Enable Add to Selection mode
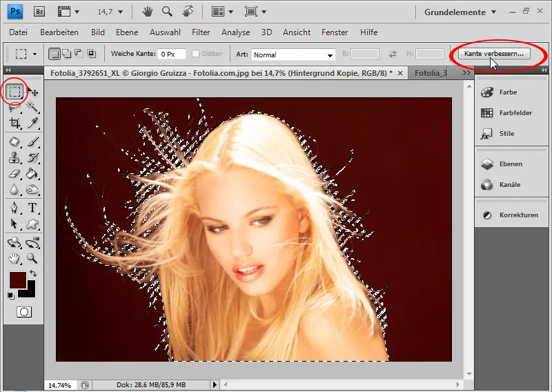The width and height of the screenshot is (552, 392). (x=66, y=54)
